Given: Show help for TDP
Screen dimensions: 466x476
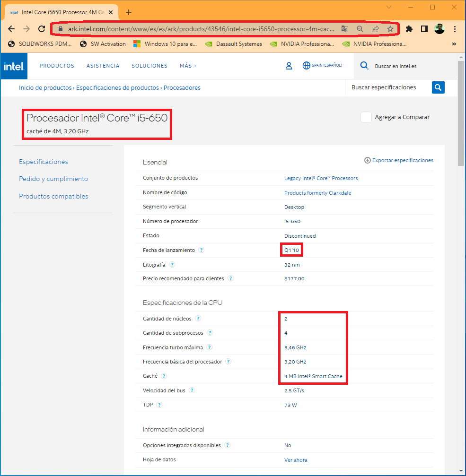Looking at the screenshot, I should pyautogui.click(x=159, y=405).
